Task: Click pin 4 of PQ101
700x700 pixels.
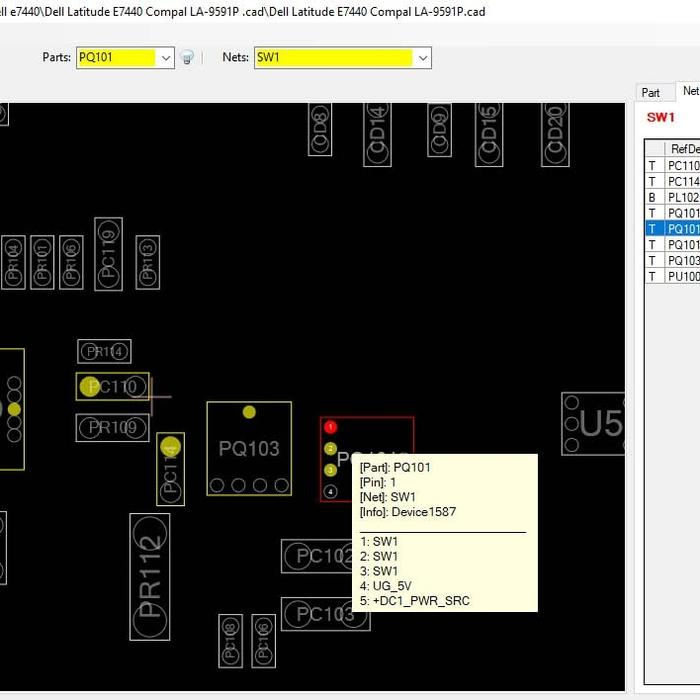Action: (330, 492)
